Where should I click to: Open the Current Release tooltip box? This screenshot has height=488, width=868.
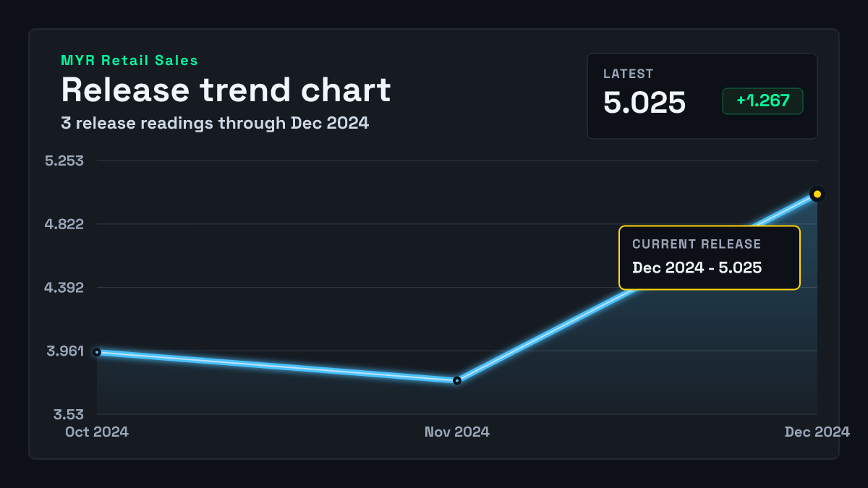coord(710,258)
